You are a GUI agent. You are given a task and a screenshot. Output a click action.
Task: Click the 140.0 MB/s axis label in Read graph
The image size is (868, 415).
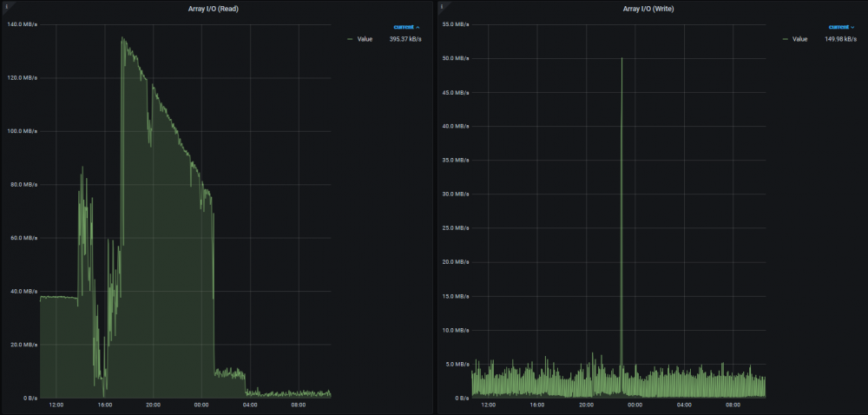pos(23,24)
